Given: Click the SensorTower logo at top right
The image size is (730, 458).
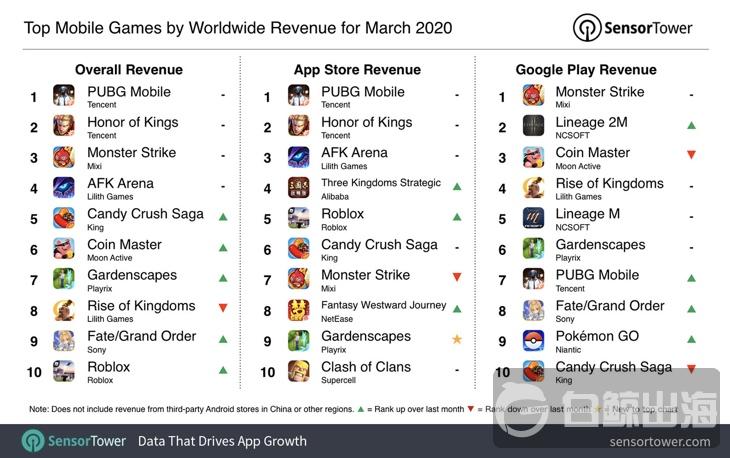Looking at the screenshot, I should coord(633,28).
